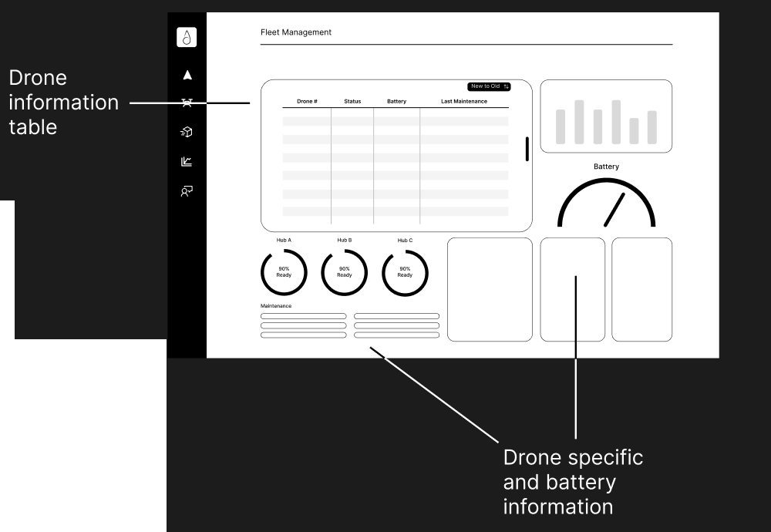Click the Hub A label
771x532 pixels.
(284, 241)
